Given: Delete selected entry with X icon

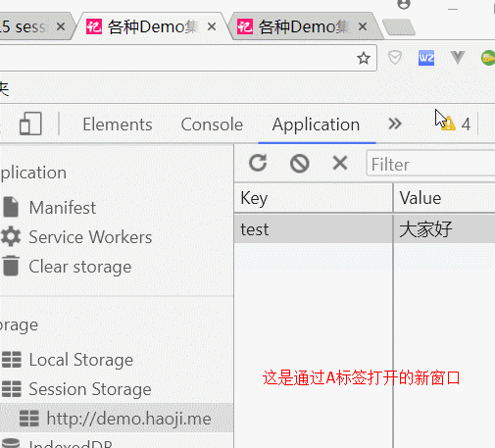Looking at the screenshot, I should [x=340, y=163].
